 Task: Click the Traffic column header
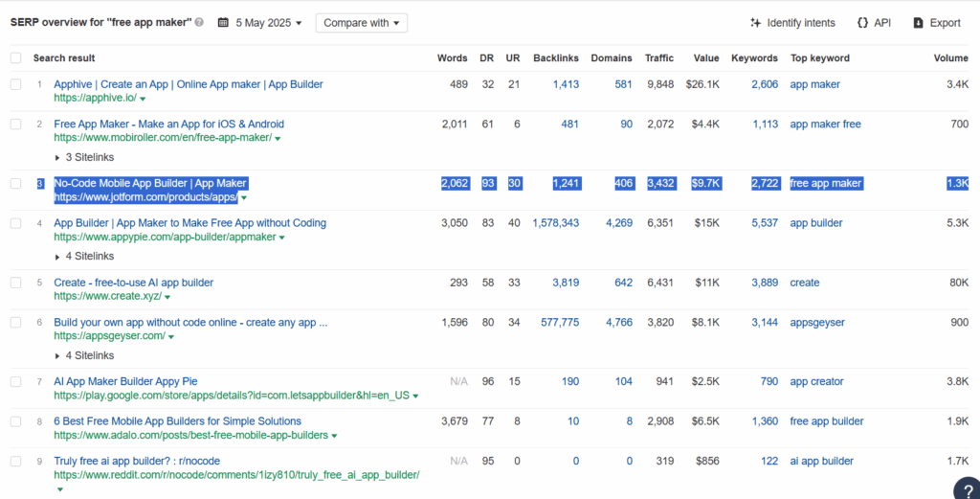pyautogui.click(x=659, y=58)
